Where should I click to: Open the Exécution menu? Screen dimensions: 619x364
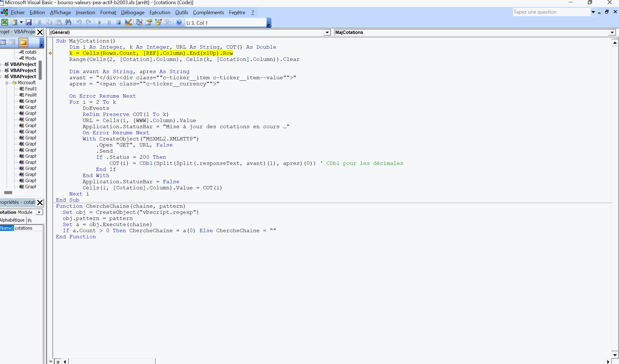[160, 13]
